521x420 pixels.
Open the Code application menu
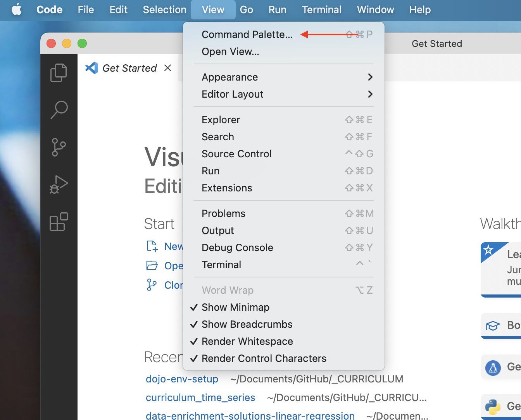tap(50, 9)
